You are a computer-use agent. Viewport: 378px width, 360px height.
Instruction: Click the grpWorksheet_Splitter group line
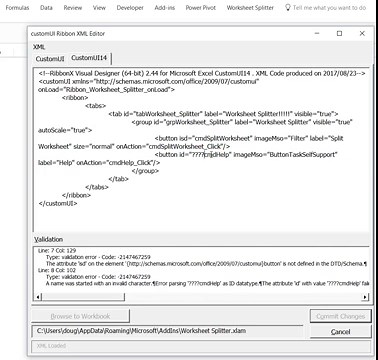(x=242, y=122)
